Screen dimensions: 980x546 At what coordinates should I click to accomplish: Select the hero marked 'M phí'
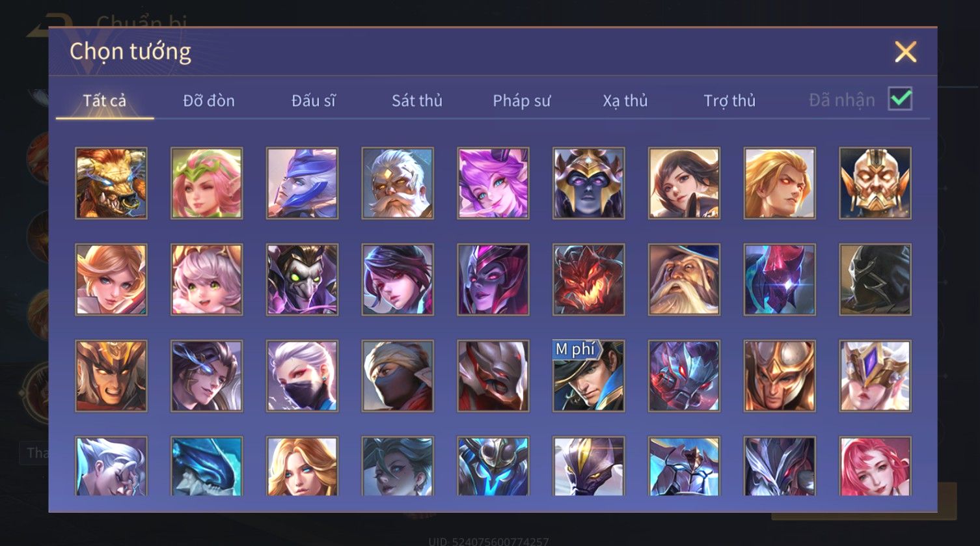tap(589, 376)
